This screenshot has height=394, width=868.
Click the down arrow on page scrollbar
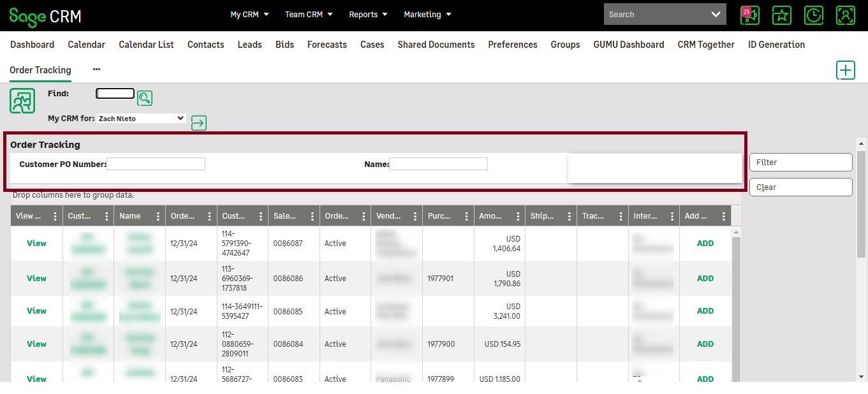[861, 377]
